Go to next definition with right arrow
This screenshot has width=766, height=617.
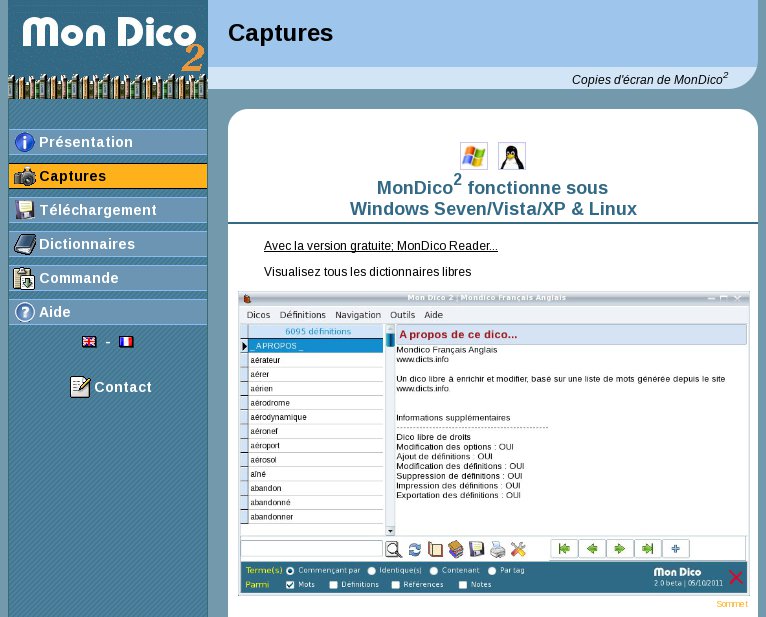pos(620,549)
